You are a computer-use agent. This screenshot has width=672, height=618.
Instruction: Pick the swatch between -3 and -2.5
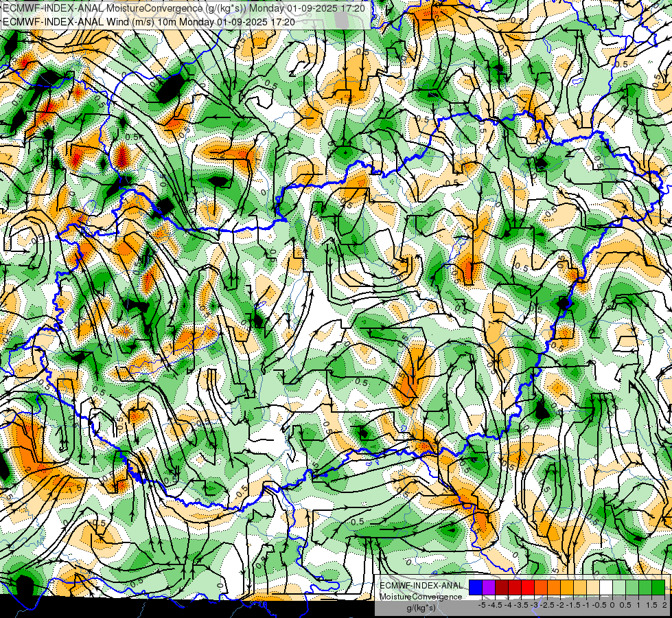tap(541, 587)
